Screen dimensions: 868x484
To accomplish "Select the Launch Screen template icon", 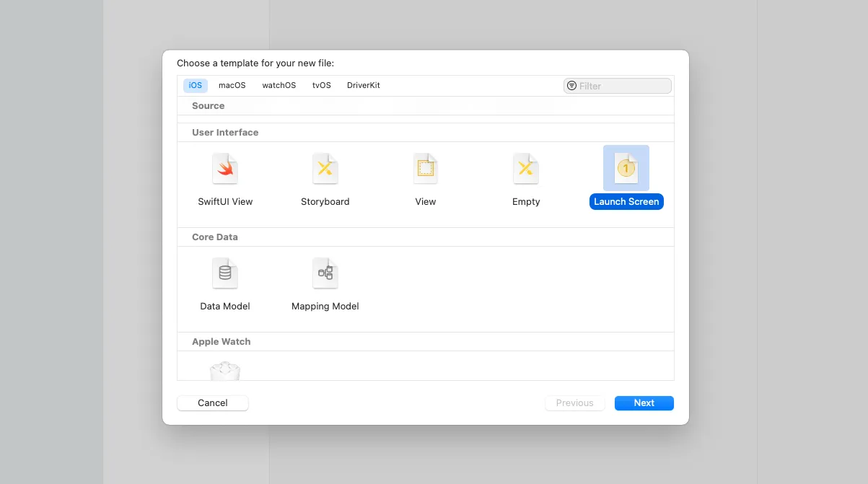I will [x=626, y=168].
